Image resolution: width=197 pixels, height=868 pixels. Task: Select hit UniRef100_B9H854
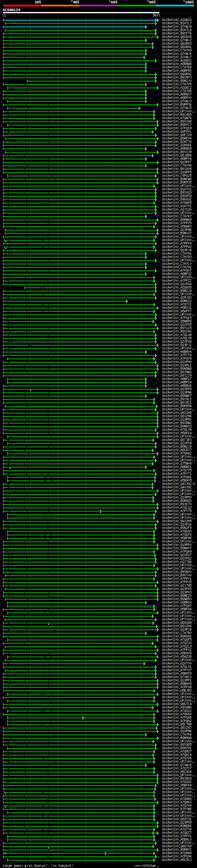(x=177, y=406)
